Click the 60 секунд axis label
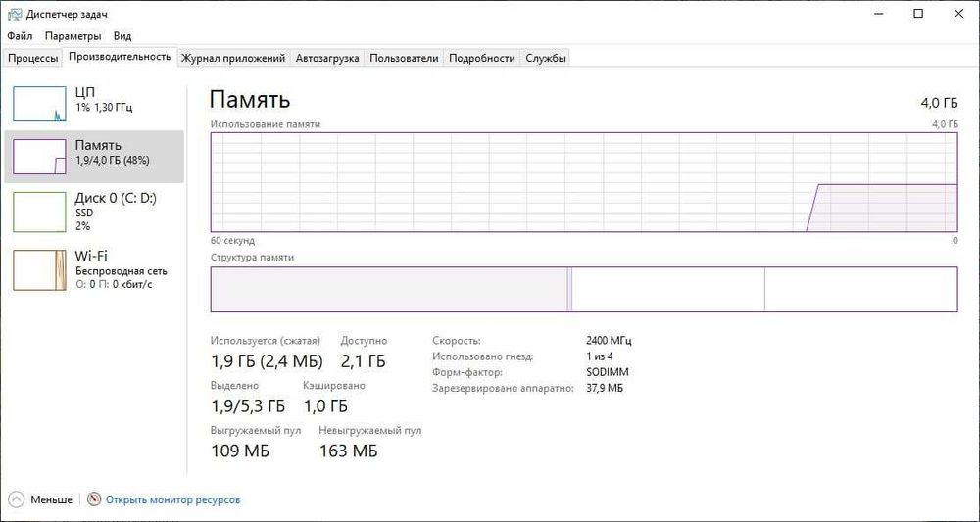 point(232,240)
